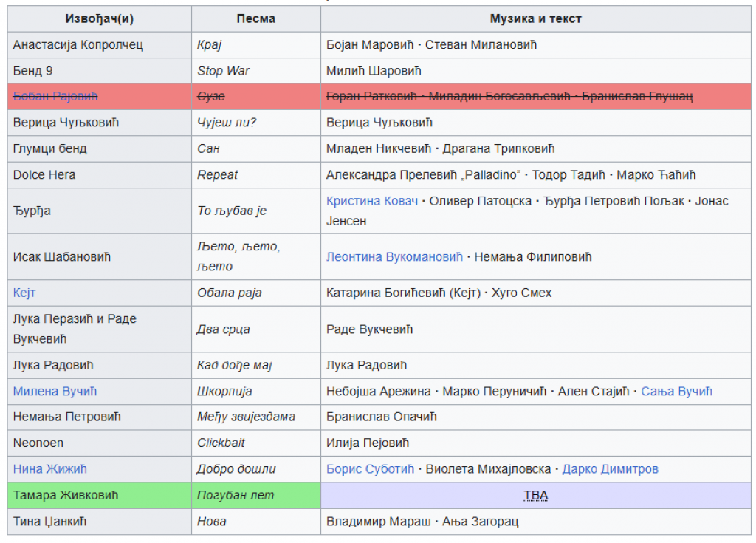Click the Извођач(и) column header
Image resolution: width=756 pixels, height=543 pixels.
point(99,18)
